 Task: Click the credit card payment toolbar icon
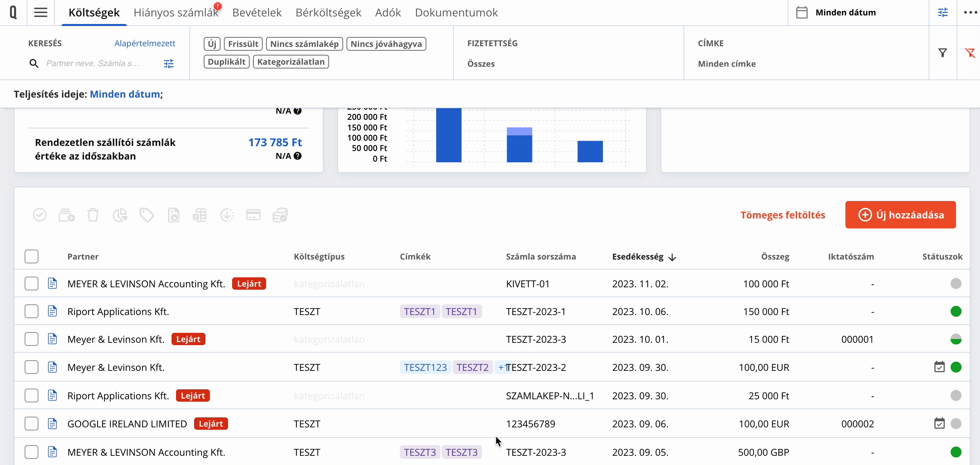(253, 215)
